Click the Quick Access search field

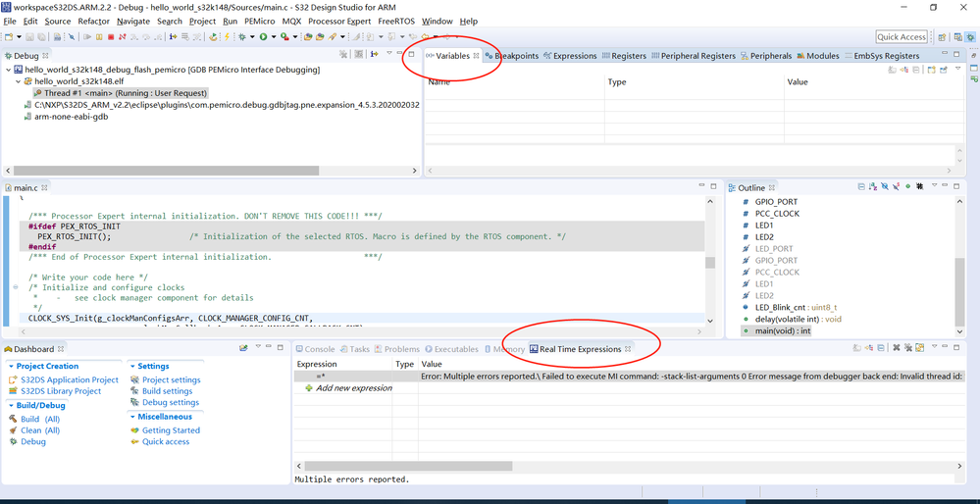tap(902, 37)
